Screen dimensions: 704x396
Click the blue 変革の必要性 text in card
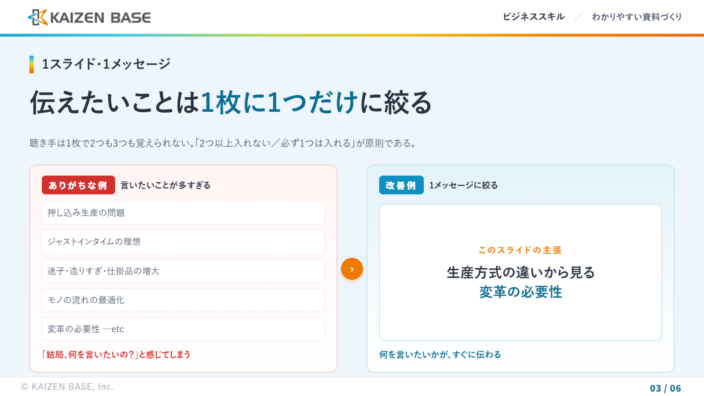click(x=520, y=292)
